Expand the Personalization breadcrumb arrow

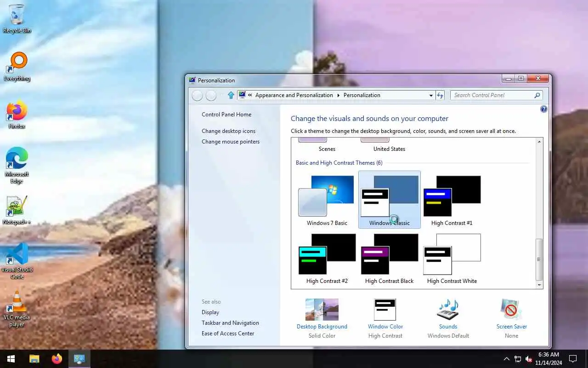coord(339,95)
